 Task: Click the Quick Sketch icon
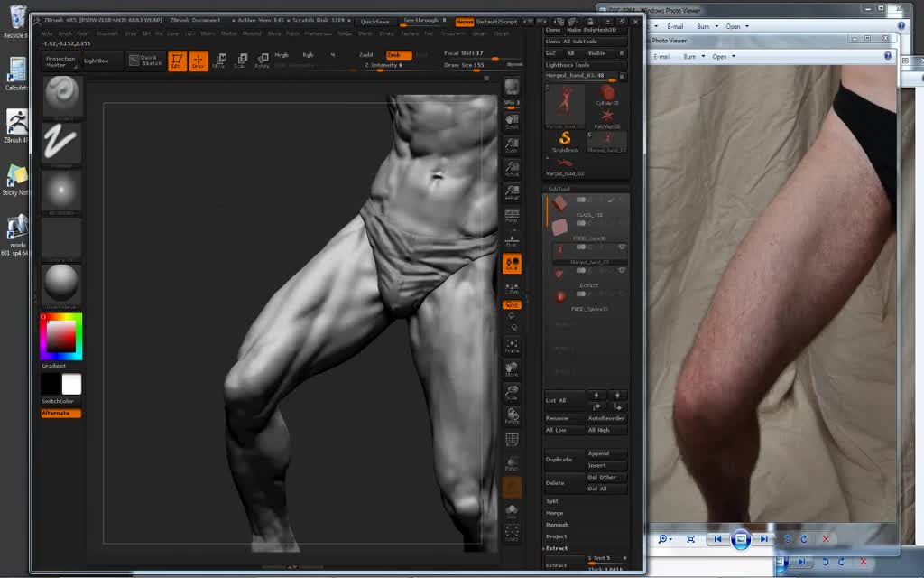tap(145, 61)
